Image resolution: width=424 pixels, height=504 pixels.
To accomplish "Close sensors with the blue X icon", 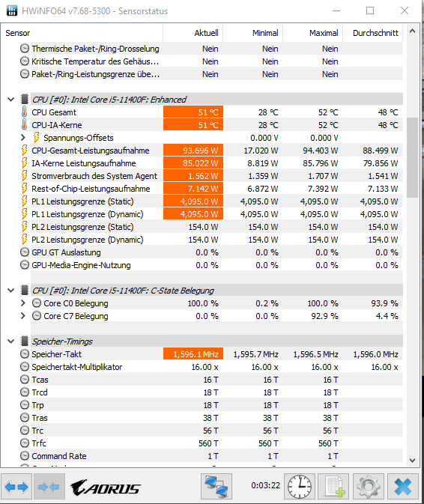I will tap(402, 486).
